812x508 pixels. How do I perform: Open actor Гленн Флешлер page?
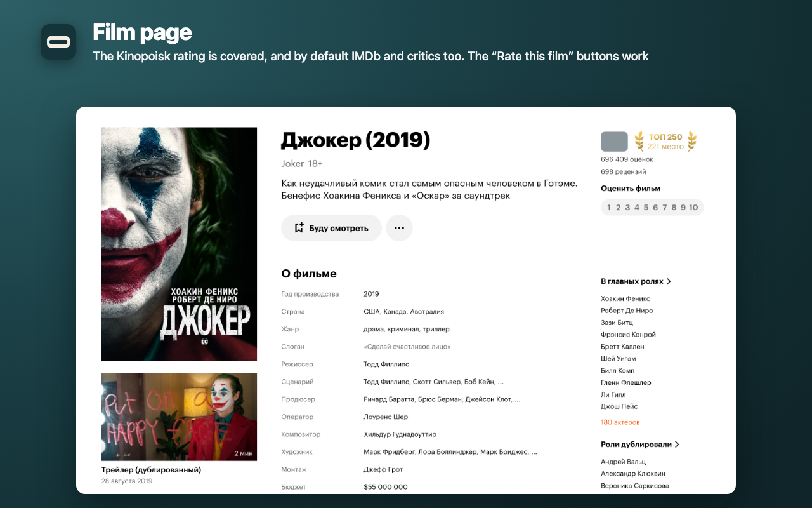[626, 383]
